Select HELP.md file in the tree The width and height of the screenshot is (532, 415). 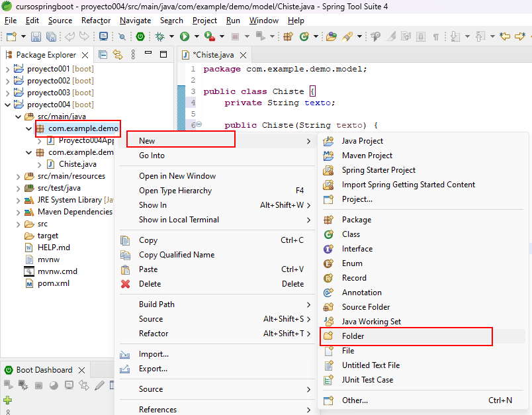pos(54,248)
